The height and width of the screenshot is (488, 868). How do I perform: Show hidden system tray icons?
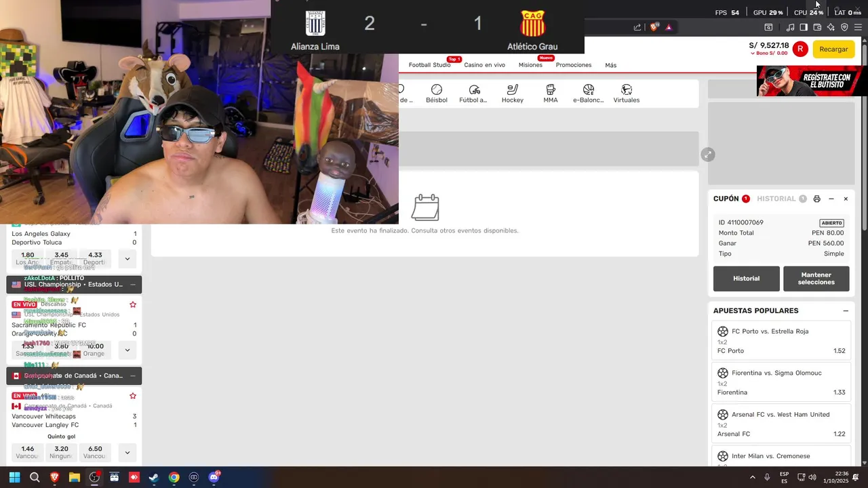pos(752,477)
